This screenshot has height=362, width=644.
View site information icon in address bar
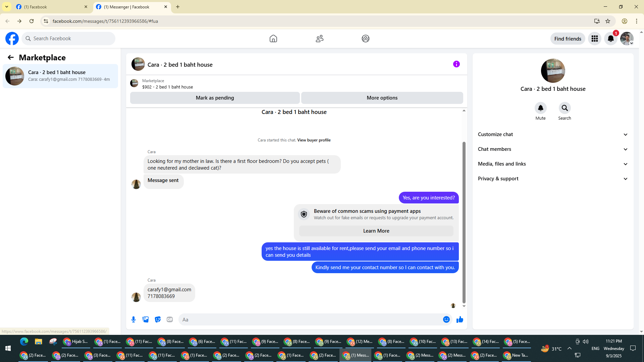(46, 21)
